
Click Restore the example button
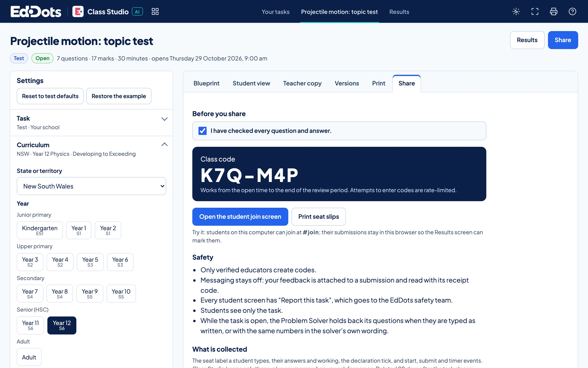click(x=119, y=96)
